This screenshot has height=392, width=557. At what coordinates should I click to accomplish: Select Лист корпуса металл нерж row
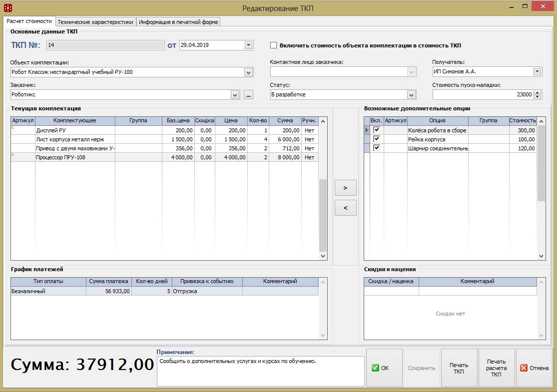(x=164, y=139)
